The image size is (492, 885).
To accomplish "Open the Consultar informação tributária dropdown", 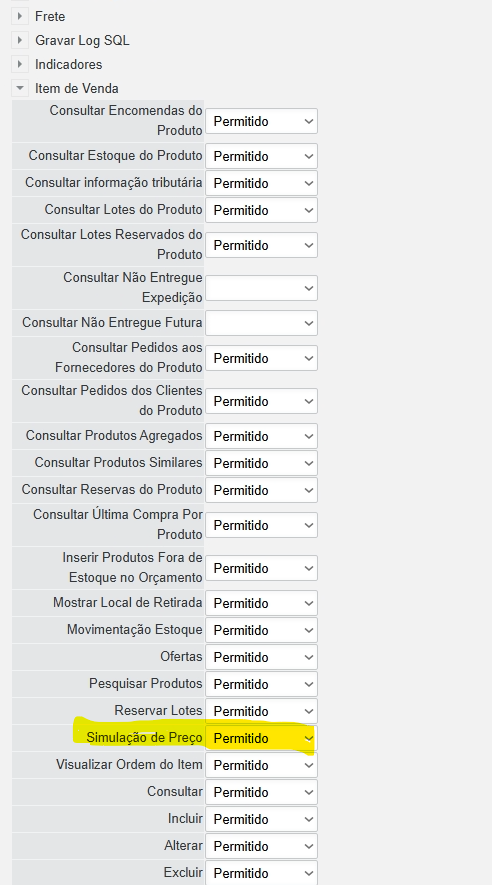I will [x=261, y=183].
